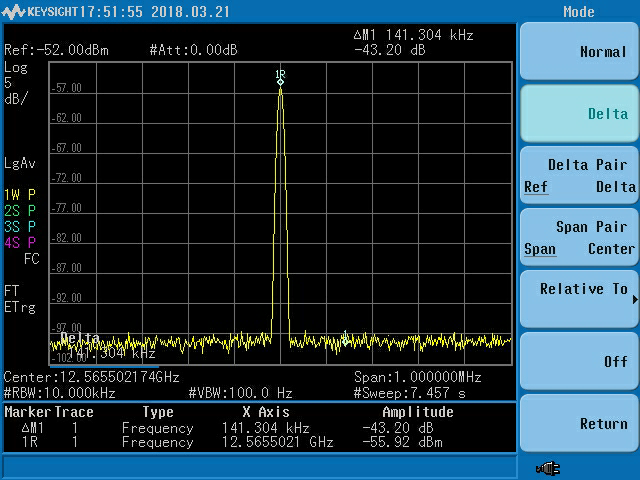
Task: Click the 12.5655021 GHz X Axis value
Action: (278, 442)
